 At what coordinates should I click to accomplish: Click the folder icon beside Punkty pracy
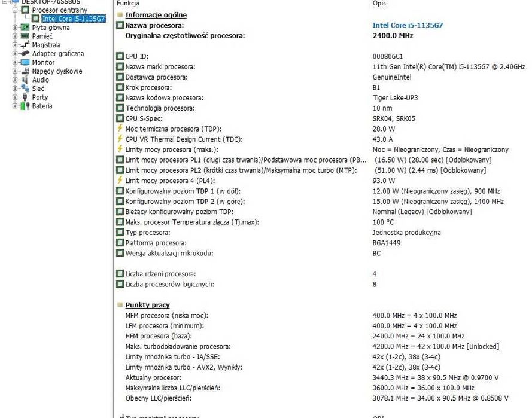click(120, 305)
